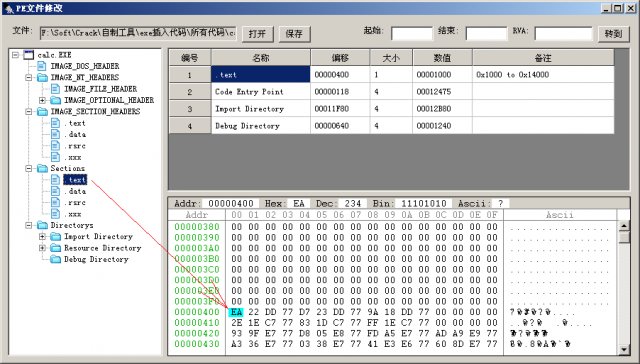Click the 备注 column header
This screenshot has width=640, height=364.
543,58
